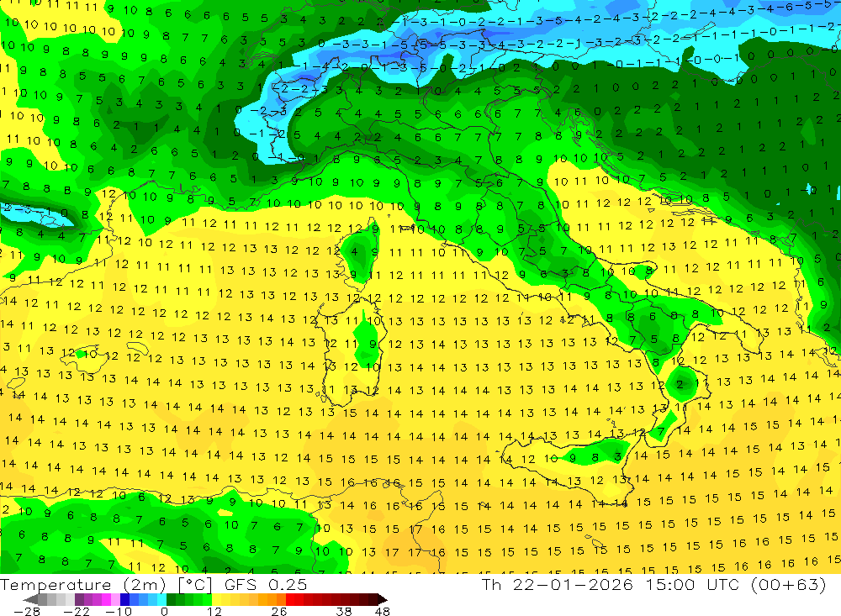
Task: Click the "Temperature (2m) [°C]" title text
Action: coord(106,584)
